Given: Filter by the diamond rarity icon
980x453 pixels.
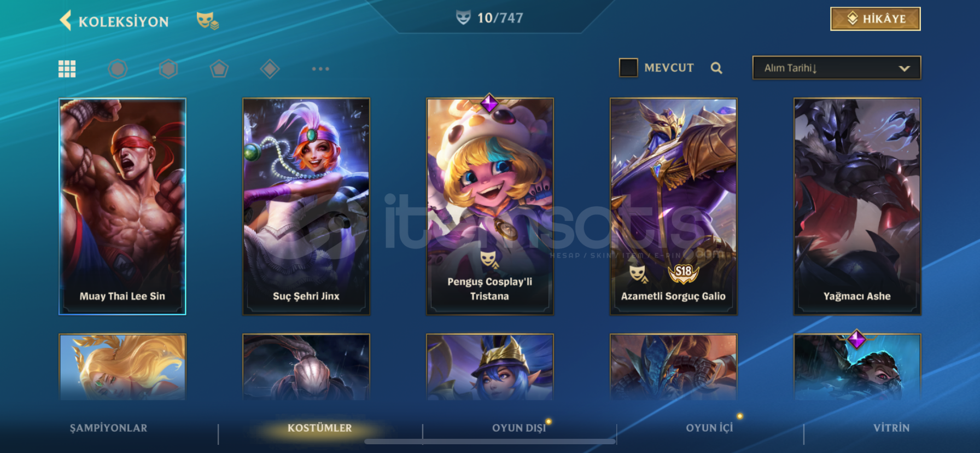Looking at the screenshot, I should (x=270, y=69).
